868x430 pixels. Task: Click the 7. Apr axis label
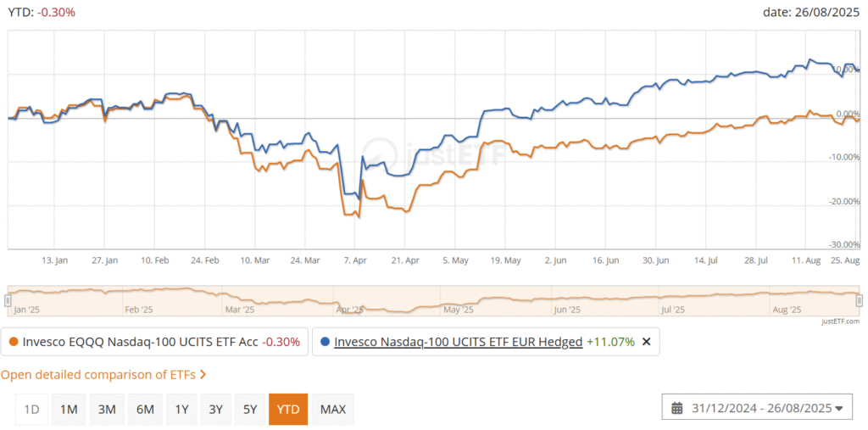[x=355, y=260]
